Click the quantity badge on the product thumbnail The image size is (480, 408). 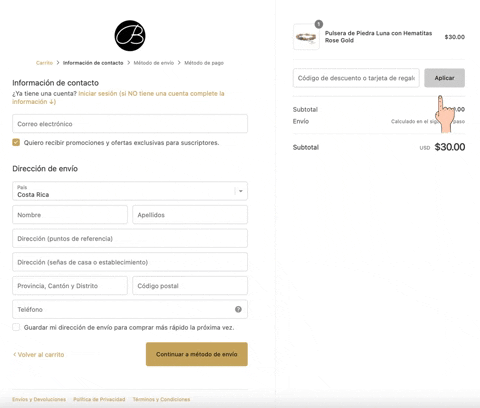[319, 24]
